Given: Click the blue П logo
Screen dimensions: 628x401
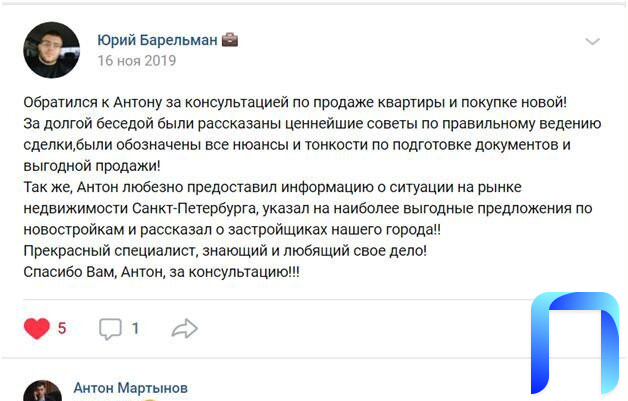Looking at the screenshot, I should pos(575,343).
